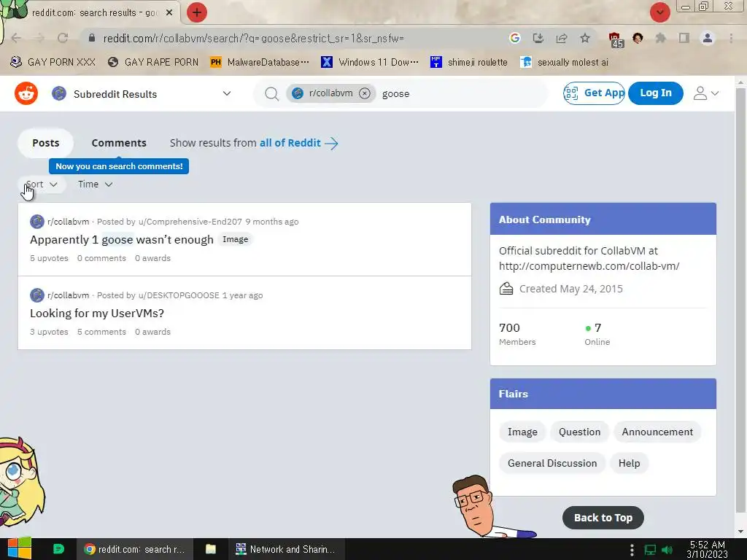Screen dimensions: 747x560
Task: Click the install/download icon in address bar
Action: click(538, 38)
